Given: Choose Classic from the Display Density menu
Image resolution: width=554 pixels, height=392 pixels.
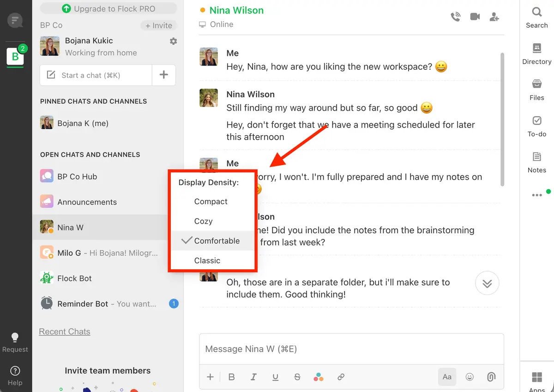Looking at the screenshot, I should pos(207,260).
